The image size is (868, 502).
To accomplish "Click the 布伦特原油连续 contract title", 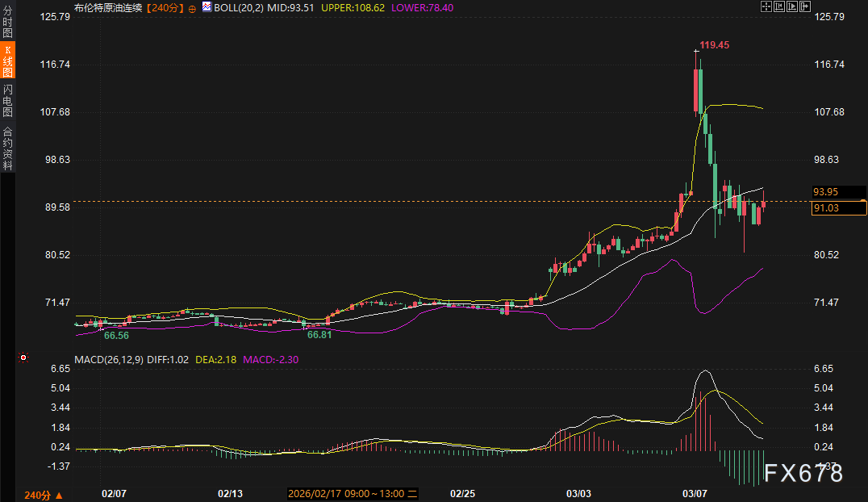I will (107, 7).
